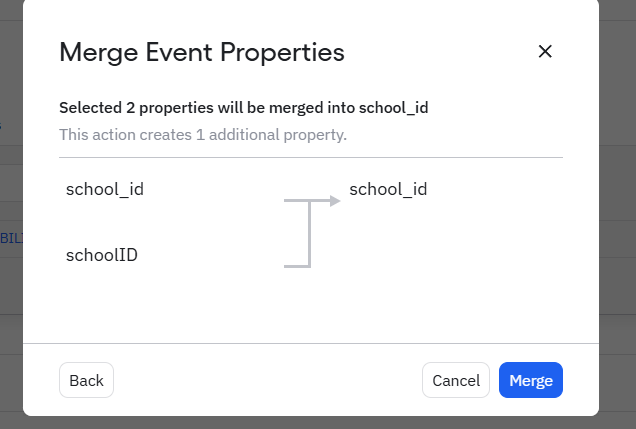The image size is (636, 429).
Task: Click the vertical stem of merge connector
Action: 310,235
